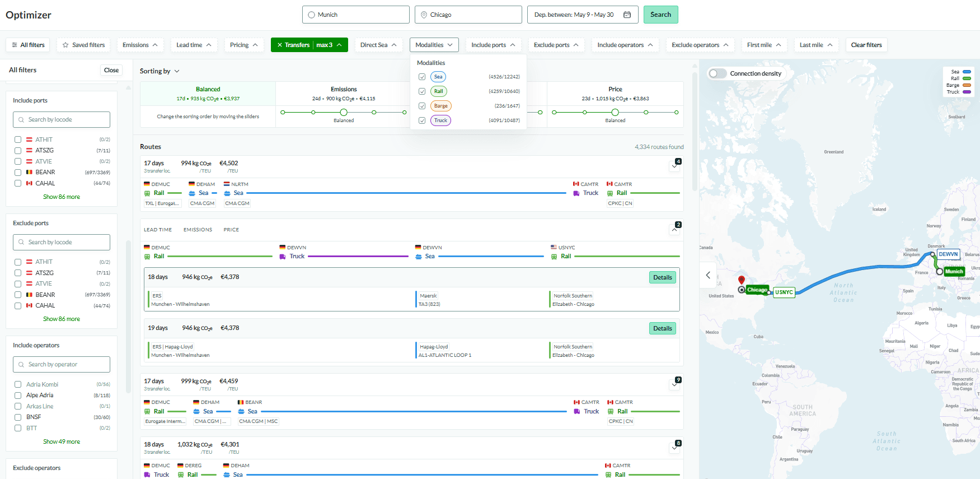Toggle the Barge modality checkbox
The height and width of the screenshot is (479, 980).
pyautogui.click(x=422, y=106)
